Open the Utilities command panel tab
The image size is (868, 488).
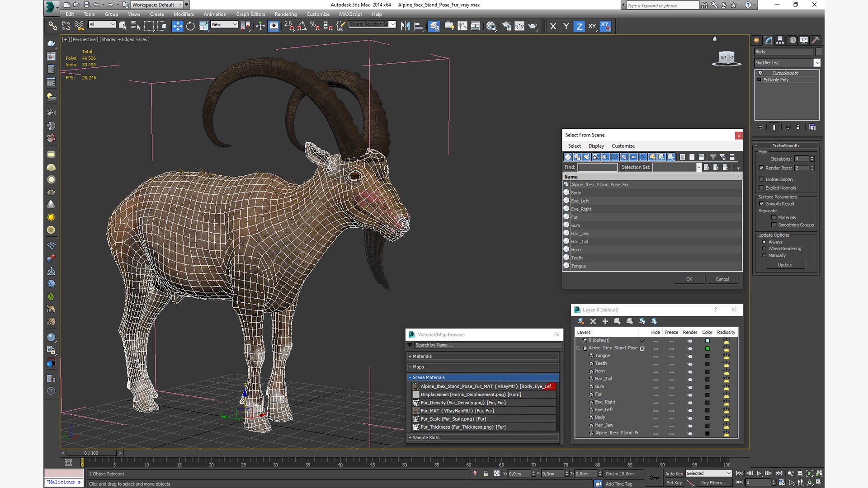[815, 40]
